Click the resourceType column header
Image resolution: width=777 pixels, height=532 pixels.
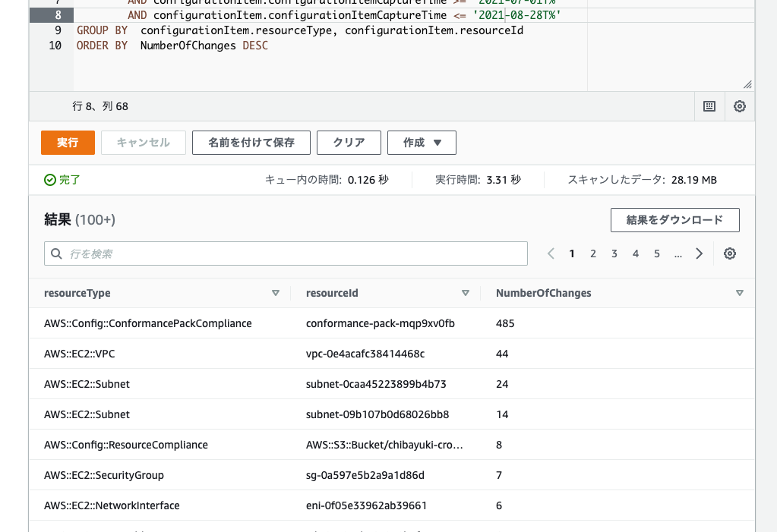click(x=77, y=293)
